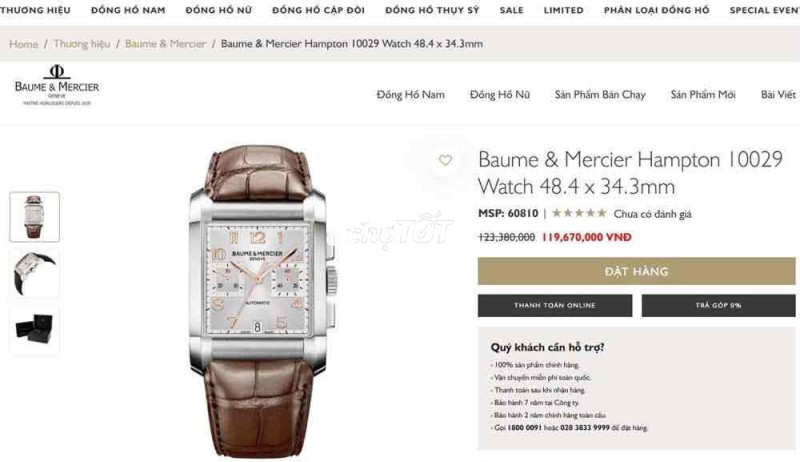Rate product using the five stars
Viewport: 800px width, 462px height.
pyautogui.click(x=579, y=213)
